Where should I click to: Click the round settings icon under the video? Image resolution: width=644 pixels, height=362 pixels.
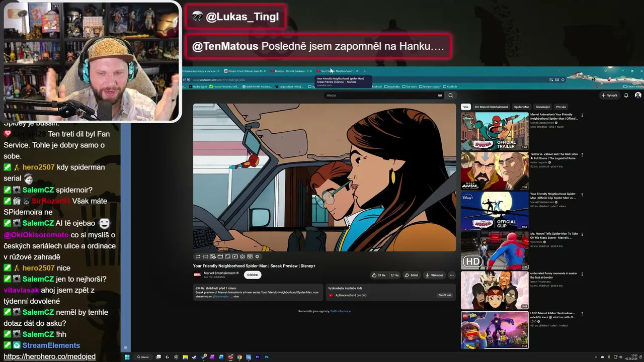point(257,257)
